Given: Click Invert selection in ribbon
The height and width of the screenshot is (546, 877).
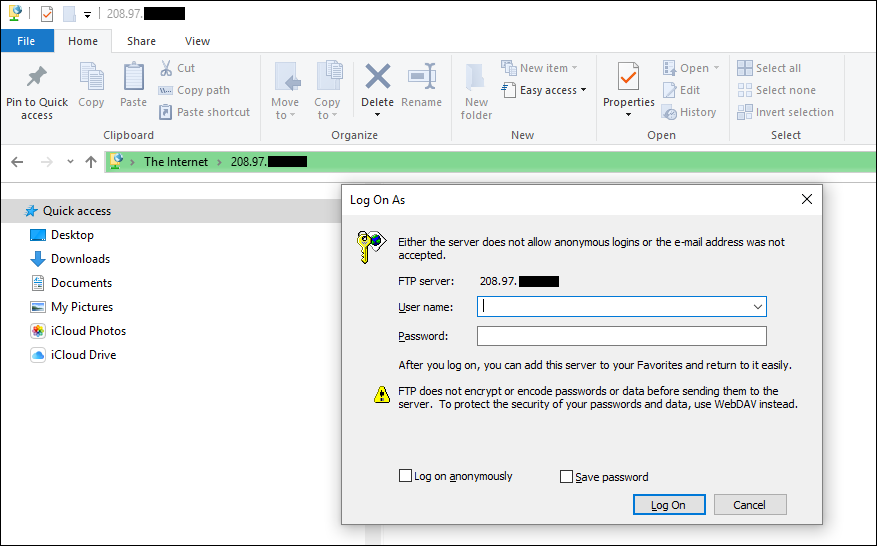Looking at the screenshot, I should (785, 112).
